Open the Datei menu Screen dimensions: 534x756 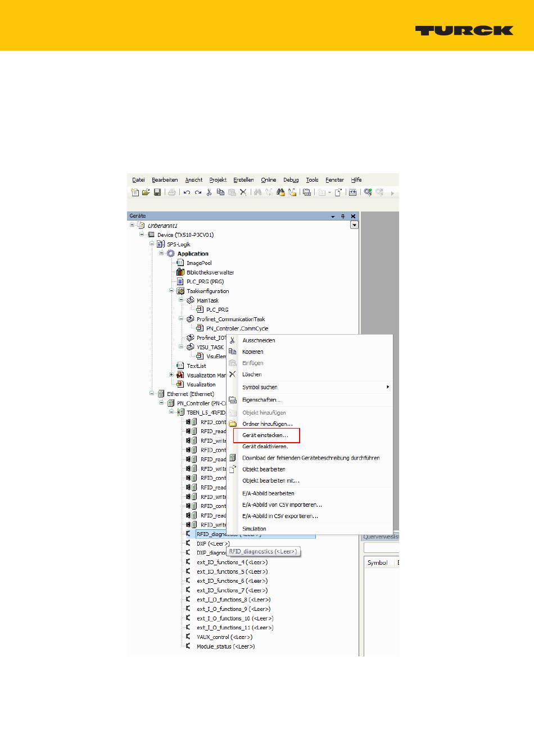[138, 180]
